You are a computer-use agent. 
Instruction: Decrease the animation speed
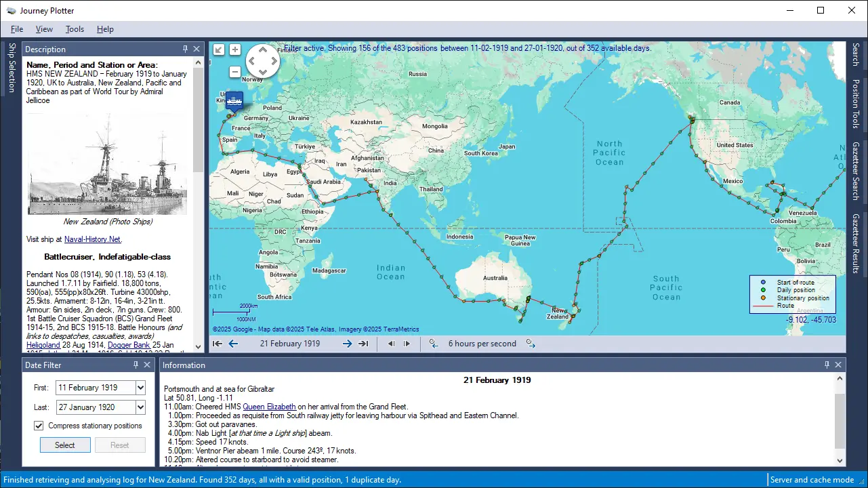[x=434, y=344]
